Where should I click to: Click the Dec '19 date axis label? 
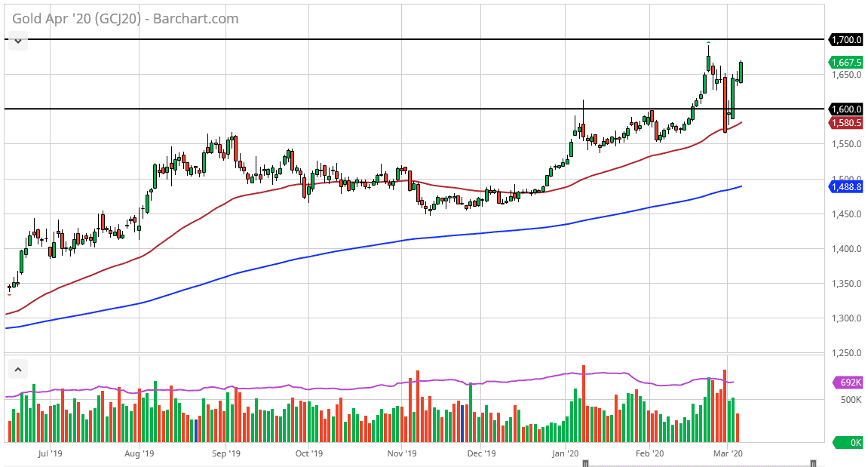(482, 453)
